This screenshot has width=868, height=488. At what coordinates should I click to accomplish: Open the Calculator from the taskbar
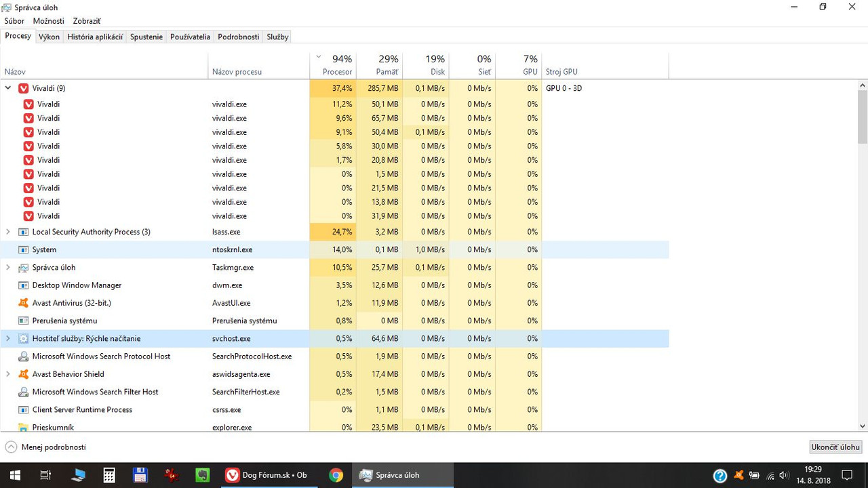[x=109, y=475]
